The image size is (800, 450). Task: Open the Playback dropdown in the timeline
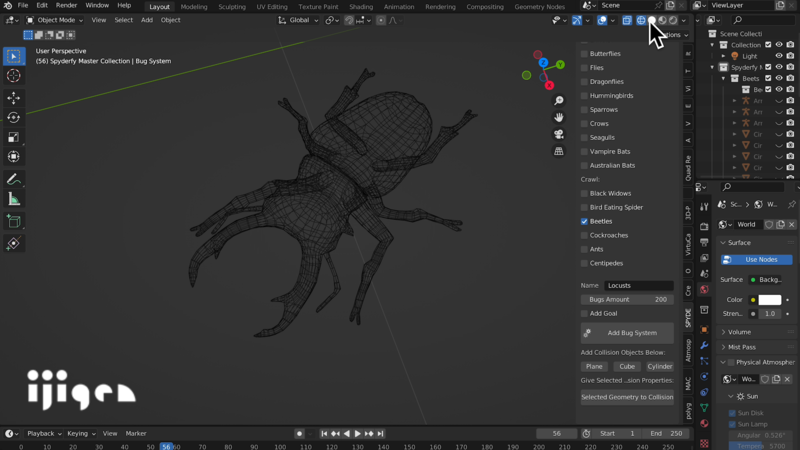pyautogui.click(x=44, y=434)
